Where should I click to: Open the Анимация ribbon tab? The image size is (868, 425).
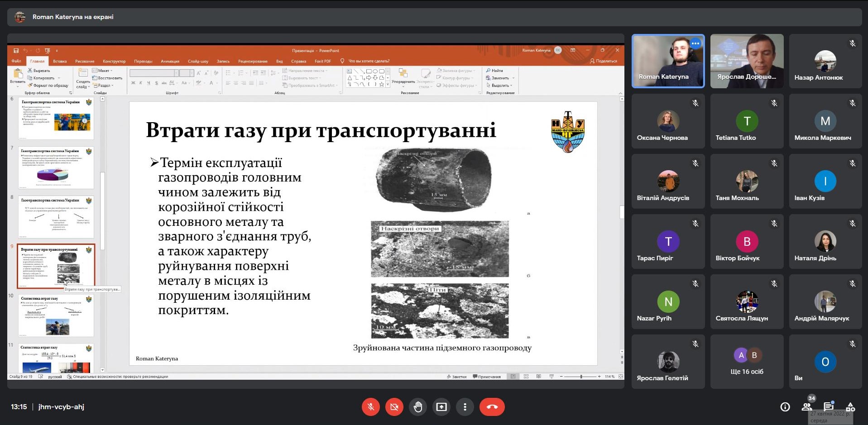pos(170,61)
